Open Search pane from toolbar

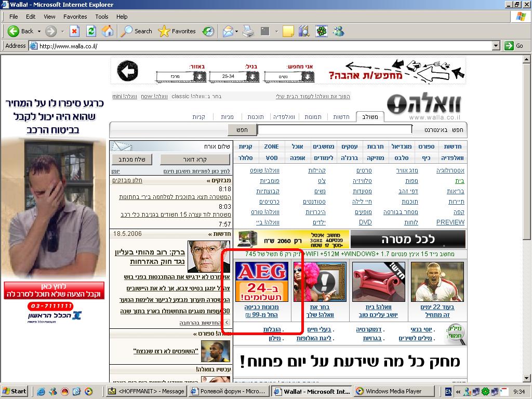click(137, 31)
